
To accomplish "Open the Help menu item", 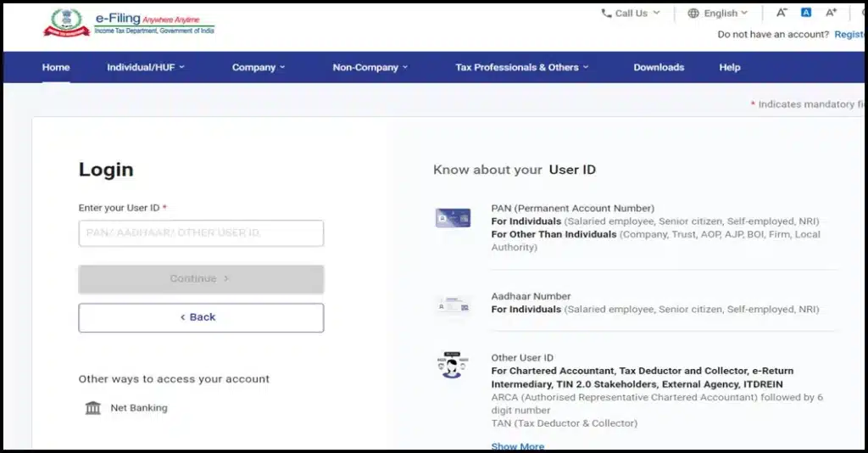I will [730, 68].
